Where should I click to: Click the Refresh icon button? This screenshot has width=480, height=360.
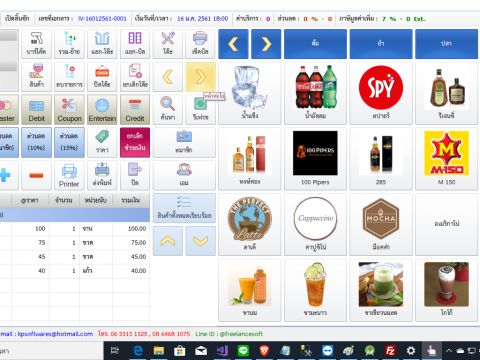pyautogui.click(x=200, y=110)
